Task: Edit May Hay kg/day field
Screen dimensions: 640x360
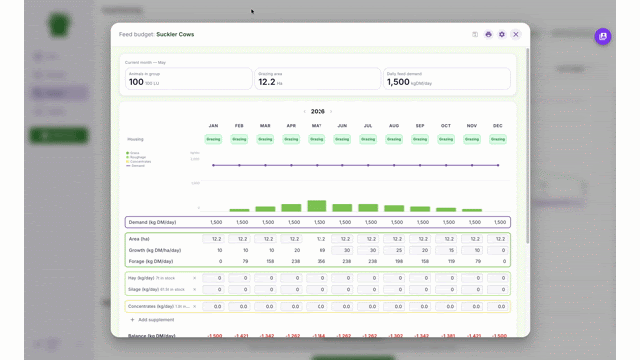Action: (x=317, y=278)
